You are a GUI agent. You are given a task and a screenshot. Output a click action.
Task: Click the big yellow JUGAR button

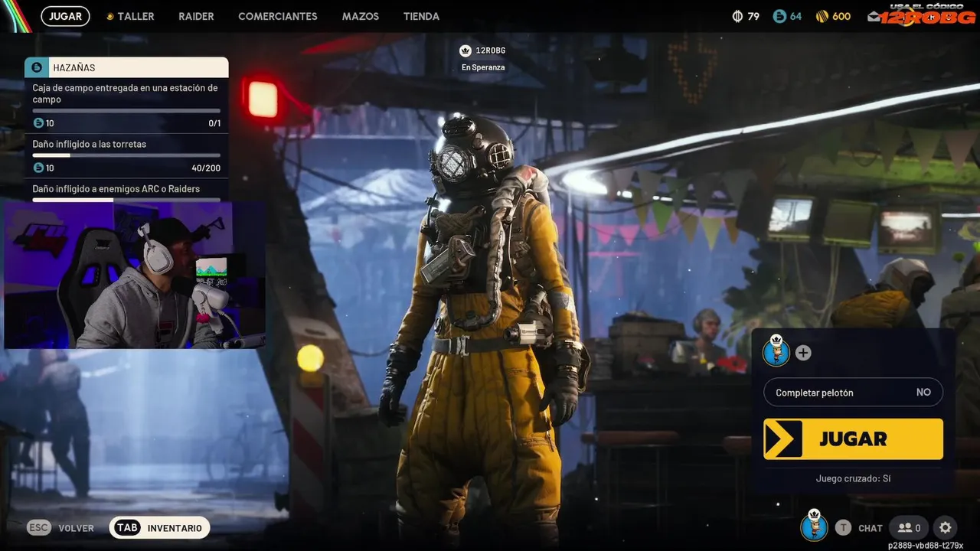[x=853, y=439]
